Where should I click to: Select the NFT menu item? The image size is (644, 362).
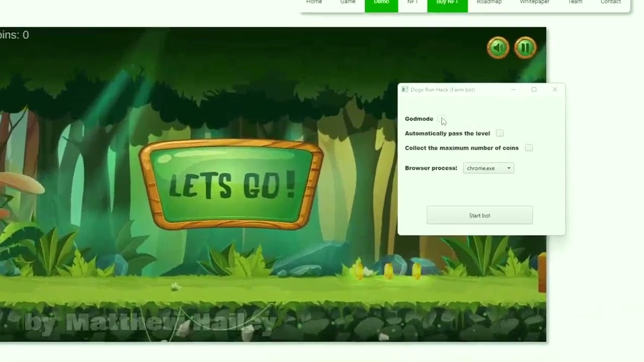click(413, 2)
